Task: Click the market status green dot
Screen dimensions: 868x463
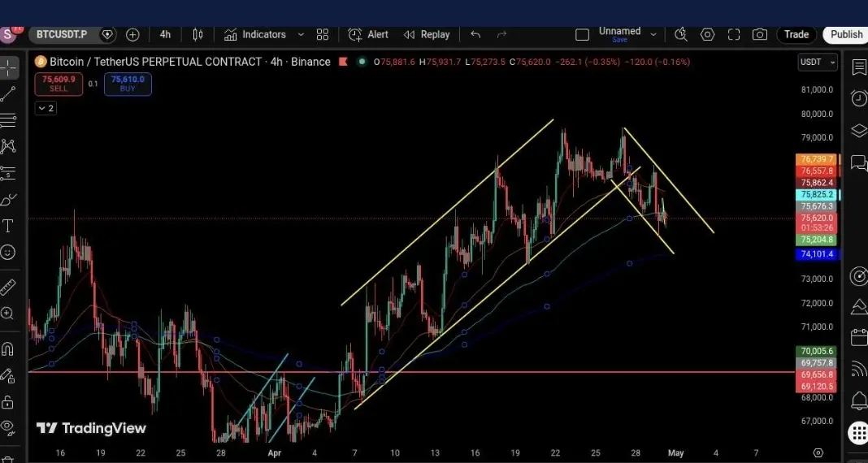Action: tap(362, 62)
